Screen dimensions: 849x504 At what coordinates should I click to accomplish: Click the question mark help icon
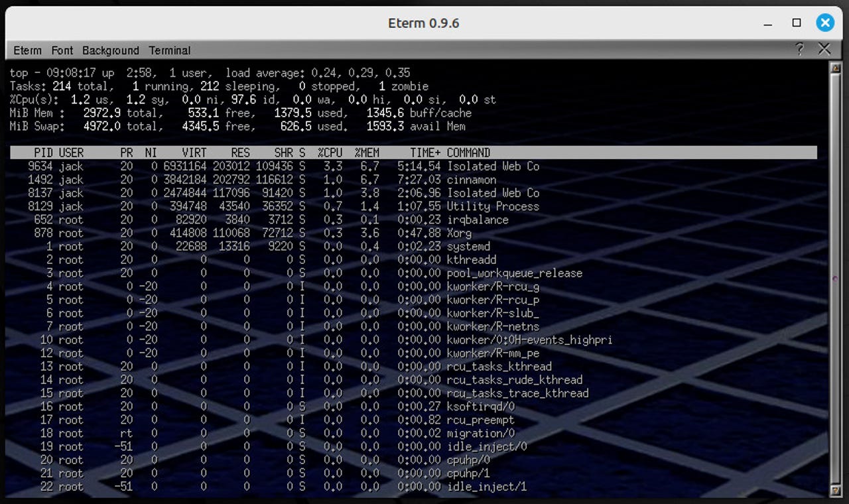[799, 49]
